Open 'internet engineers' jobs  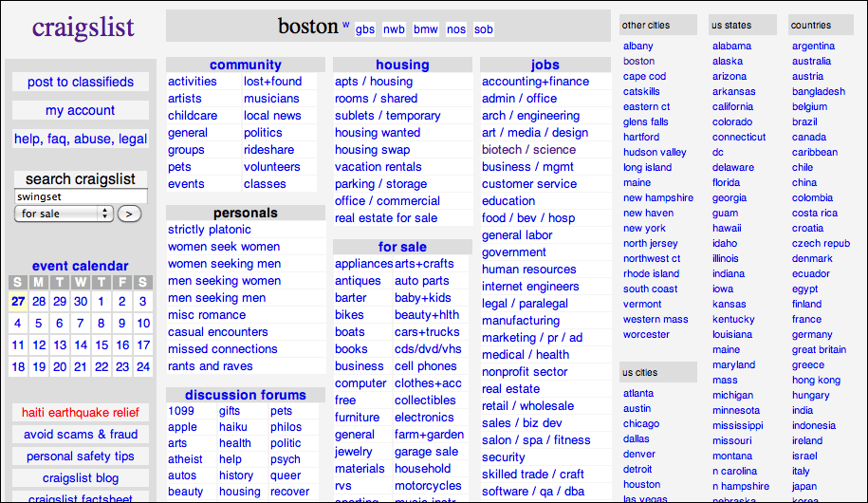[530, 287]
